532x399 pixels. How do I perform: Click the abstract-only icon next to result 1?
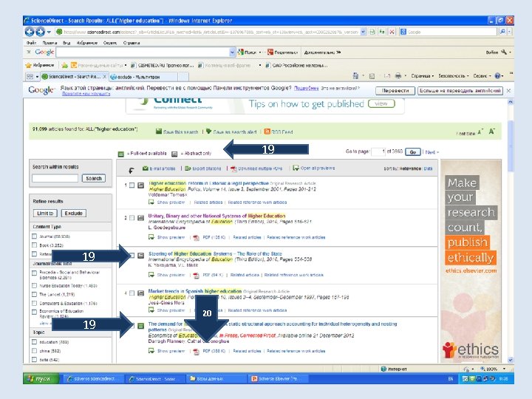pyautogui.click(x=140, y=185)
